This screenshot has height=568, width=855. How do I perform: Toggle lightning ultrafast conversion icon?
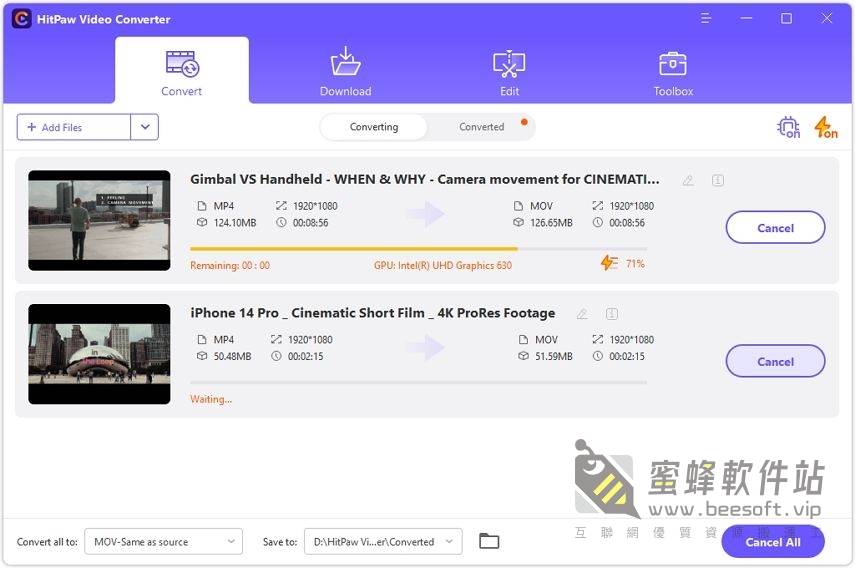(x=826, y=127)
